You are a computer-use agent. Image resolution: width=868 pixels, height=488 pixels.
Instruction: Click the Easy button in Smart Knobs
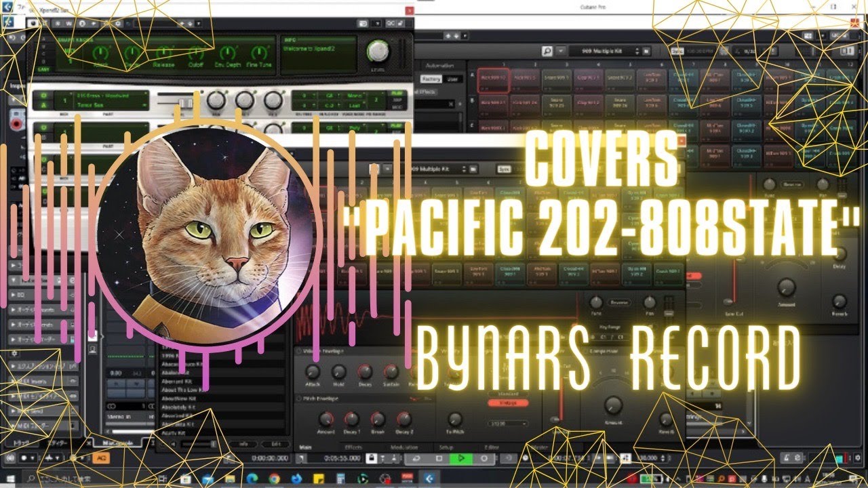43,68
